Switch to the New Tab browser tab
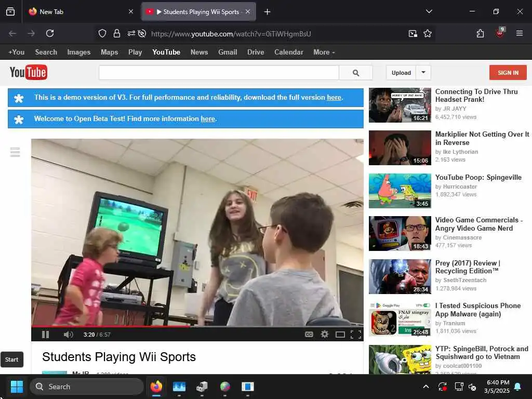532x399 pixels. tap(81, 11)
